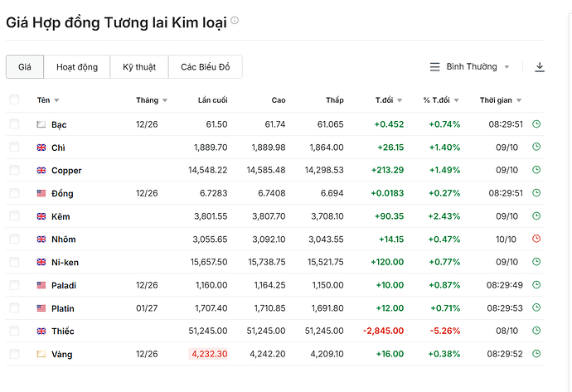Tick the checkbox for Đồng row
The image size is (572, 392).
click(14, 193)
